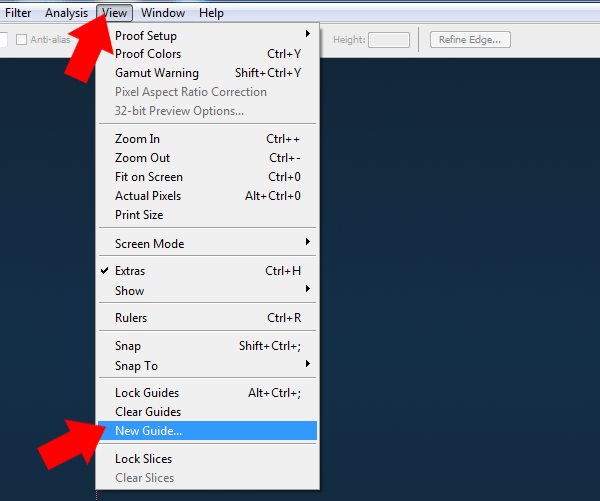Expand the Show submenu
Image resolution: width=600 pixels, height=501 pixels.
coord(208,291)
